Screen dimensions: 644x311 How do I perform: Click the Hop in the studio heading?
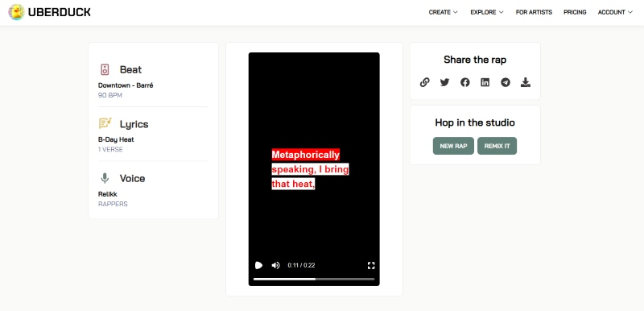point(475,122)
